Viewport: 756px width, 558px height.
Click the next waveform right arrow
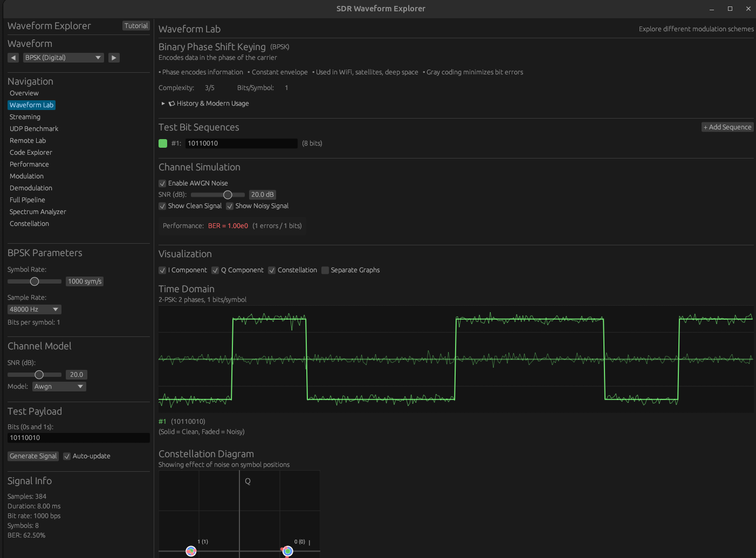coord(114,58)
